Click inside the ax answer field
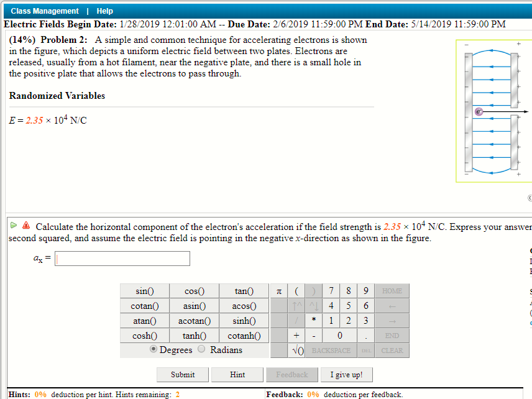 (x=122, y=258)
